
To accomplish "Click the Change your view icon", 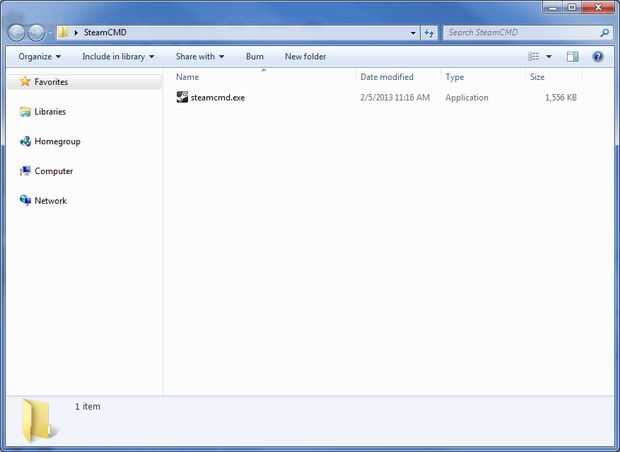I will click(x=534, y=57).
